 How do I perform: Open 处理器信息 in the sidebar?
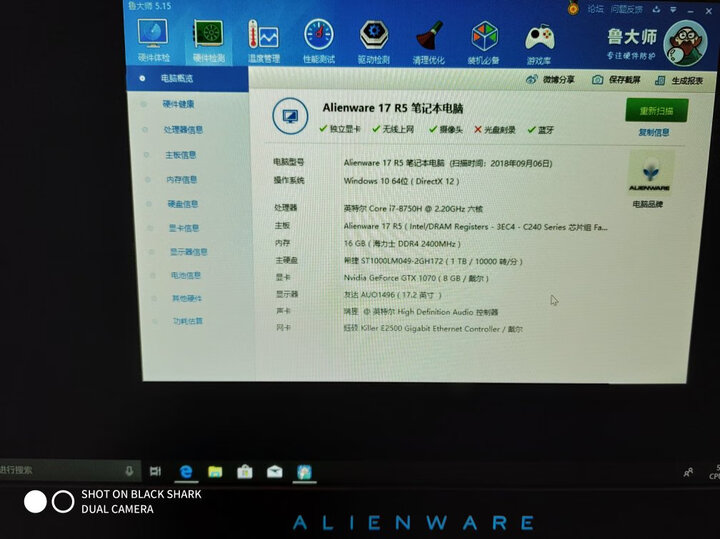[x=183, y=130]
